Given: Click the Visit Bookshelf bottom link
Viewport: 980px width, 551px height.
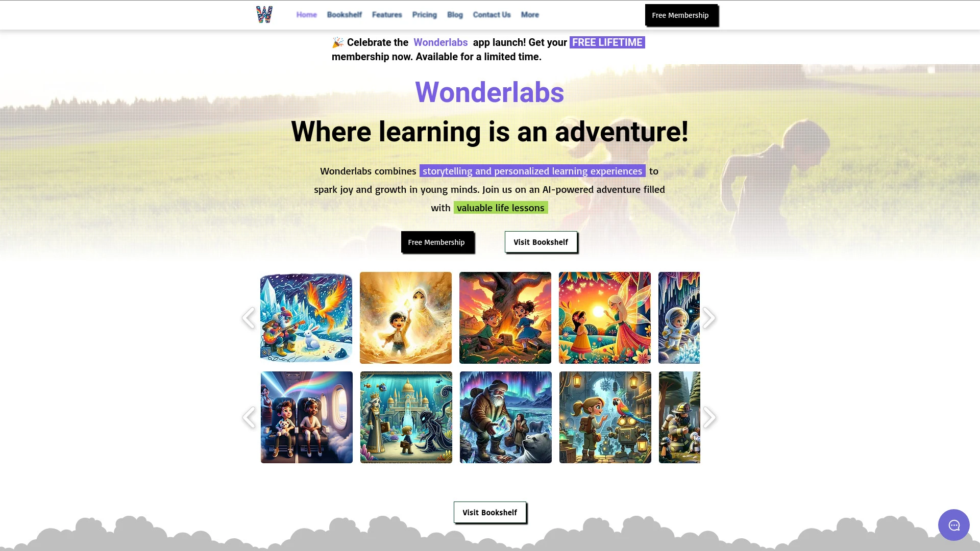Looking at the screenshot, I should 489,512.
